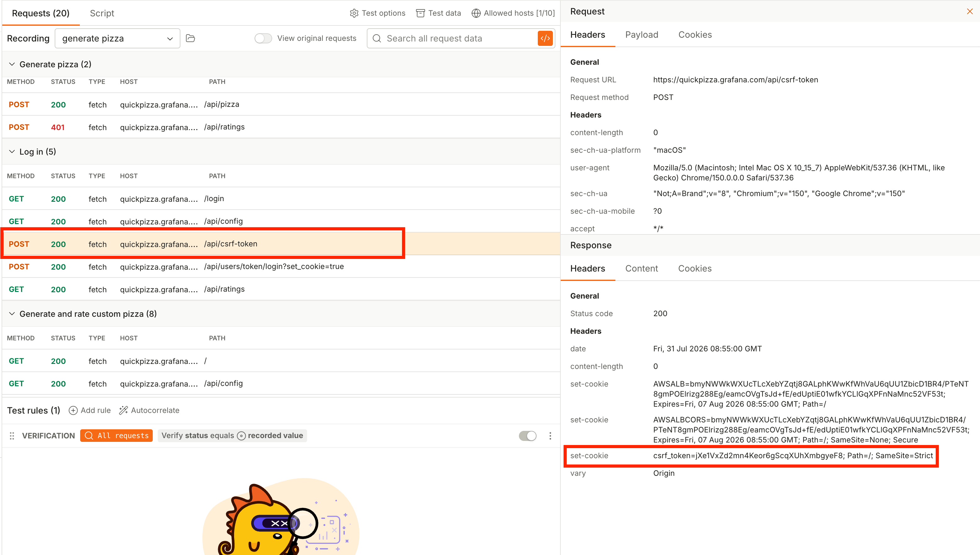Click the vary Origin header value
The image size is (980, 555).
tap(663, 473)
